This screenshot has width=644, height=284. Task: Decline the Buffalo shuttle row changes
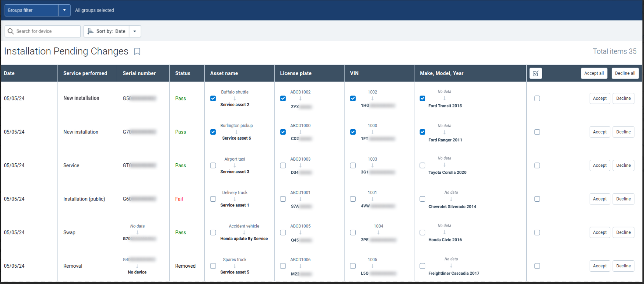[x=623, y=99]
